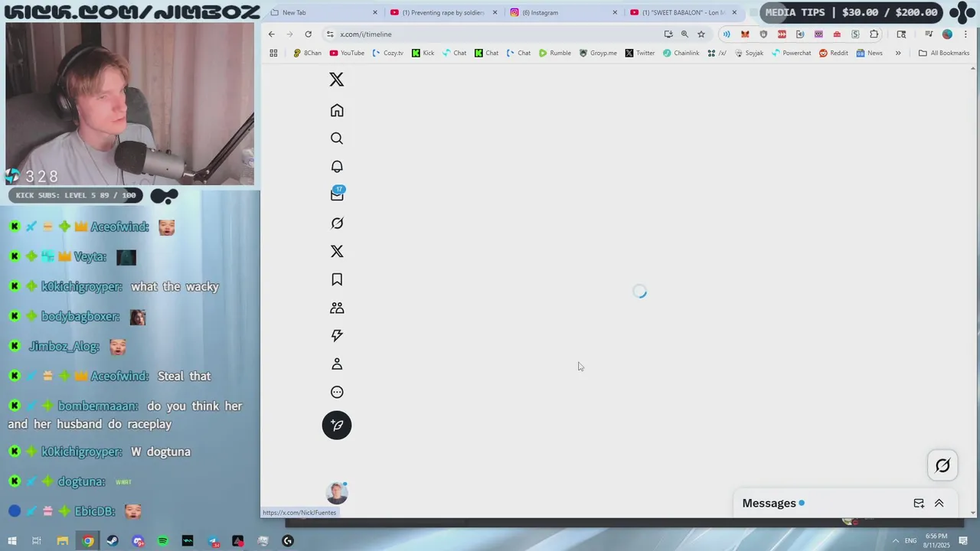Screen dimensions: 980x551
Task: Open account avatar at sidebar bottom
Action: (337, 493)
